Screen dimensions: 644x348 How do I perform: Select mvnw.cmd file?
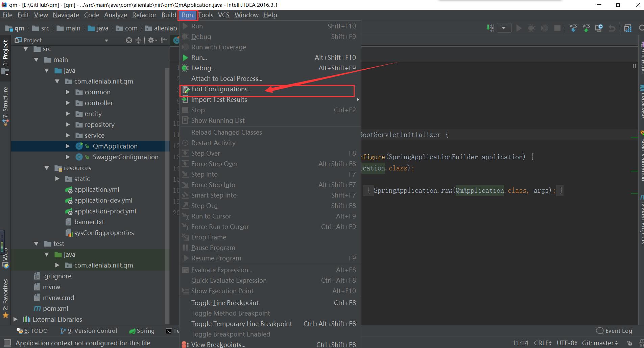58,298
